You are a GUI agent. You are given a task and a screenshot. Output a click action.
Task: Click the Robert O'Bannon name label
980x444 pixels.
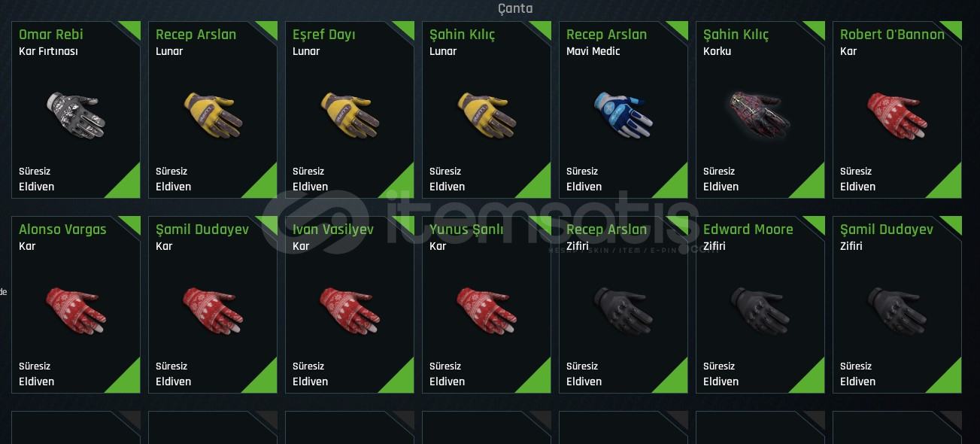point(892,35)
